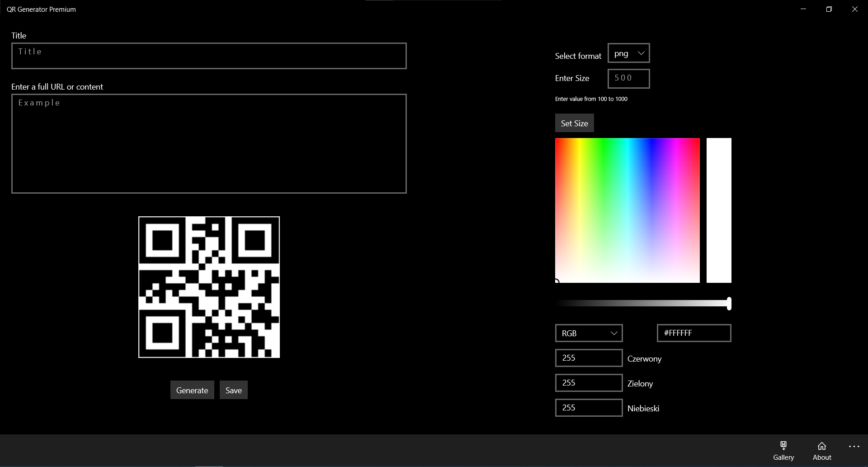
Task: Open the RGB color model dropdown
Action: [589, 333]
